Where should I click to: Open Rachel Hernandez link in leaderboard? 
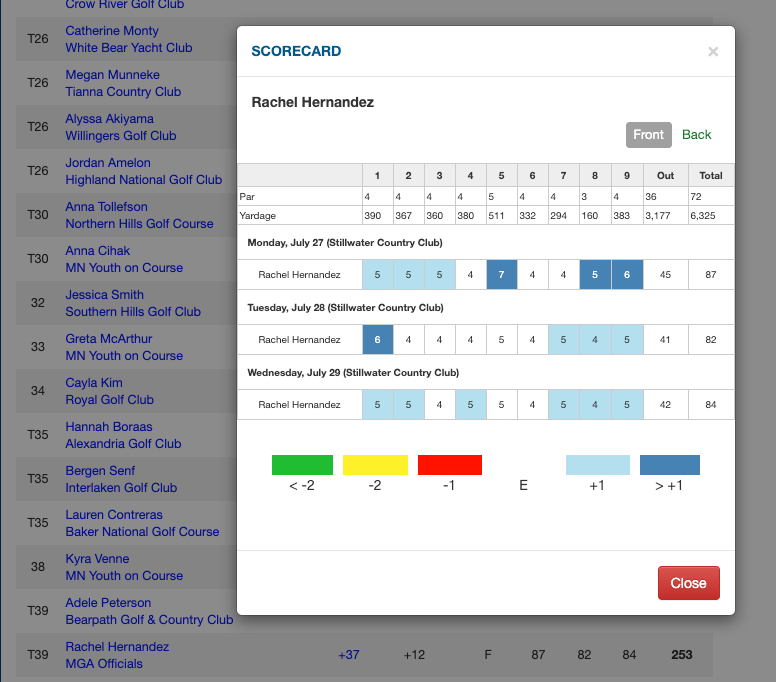tap(117, 647)
